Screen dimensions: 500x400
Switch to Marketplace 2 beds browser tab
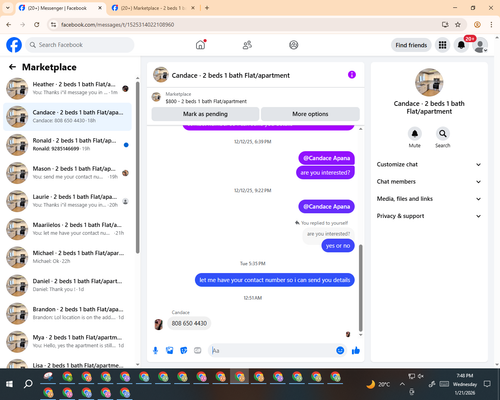click(152, 8)
